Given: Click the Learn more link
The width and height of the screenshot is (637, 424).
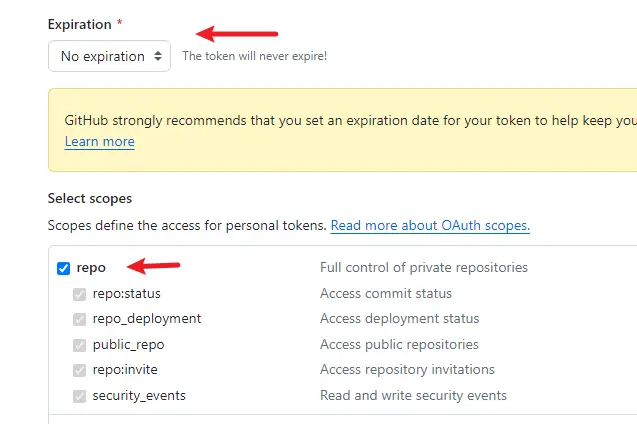Looking at the screenshot, I should [x=99, y=142].
